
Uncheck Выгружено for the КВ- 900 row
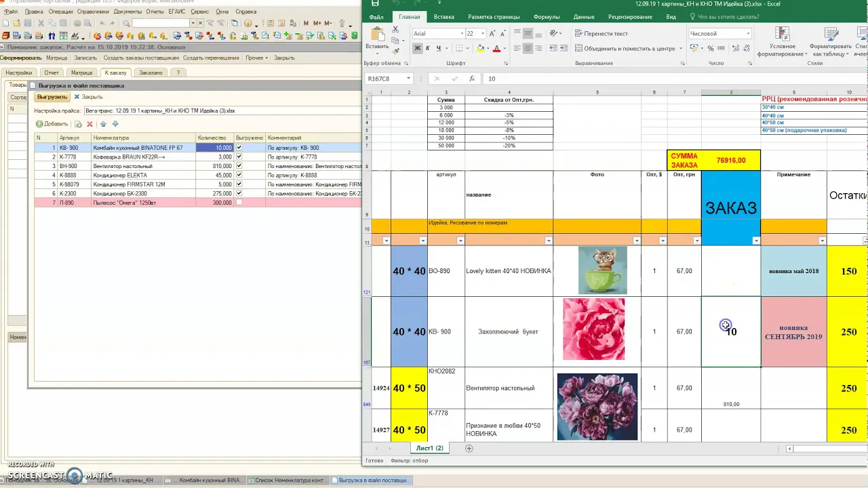tap(239, 147)
